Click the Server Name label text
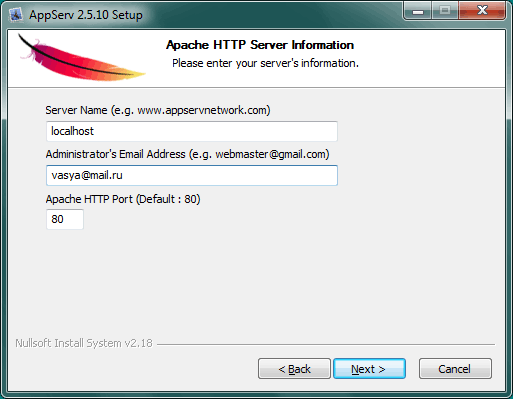This screenshot has height=399, width=513. 158,110
